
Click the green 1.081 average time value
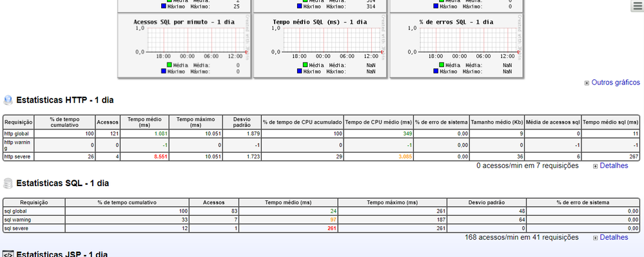161,134
